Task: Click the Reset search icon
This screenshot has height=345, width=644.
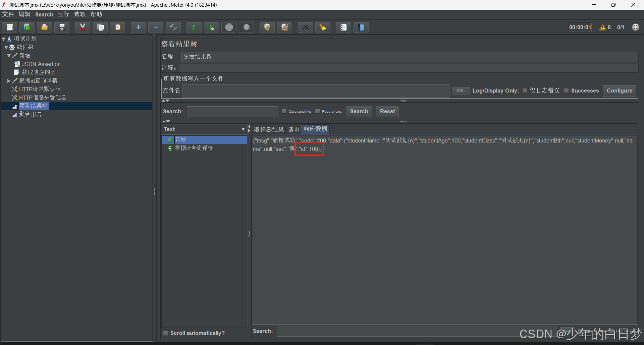Action: (323, 27)
